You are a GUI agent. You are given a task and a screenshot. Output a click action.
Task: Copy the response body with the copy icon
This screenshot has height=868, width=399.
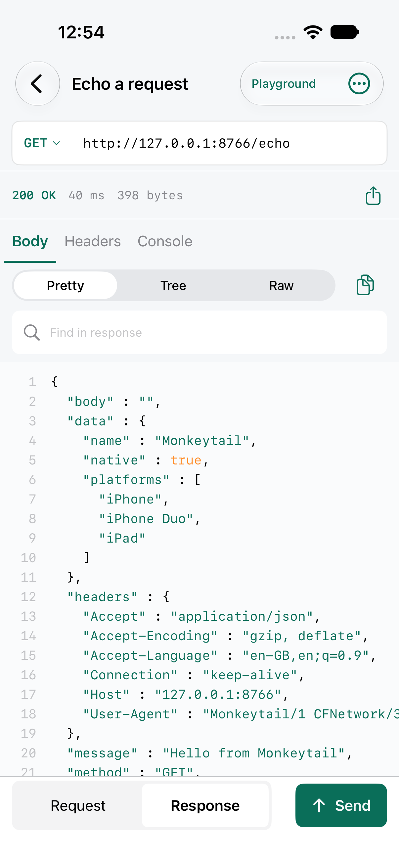click(365, 285)
